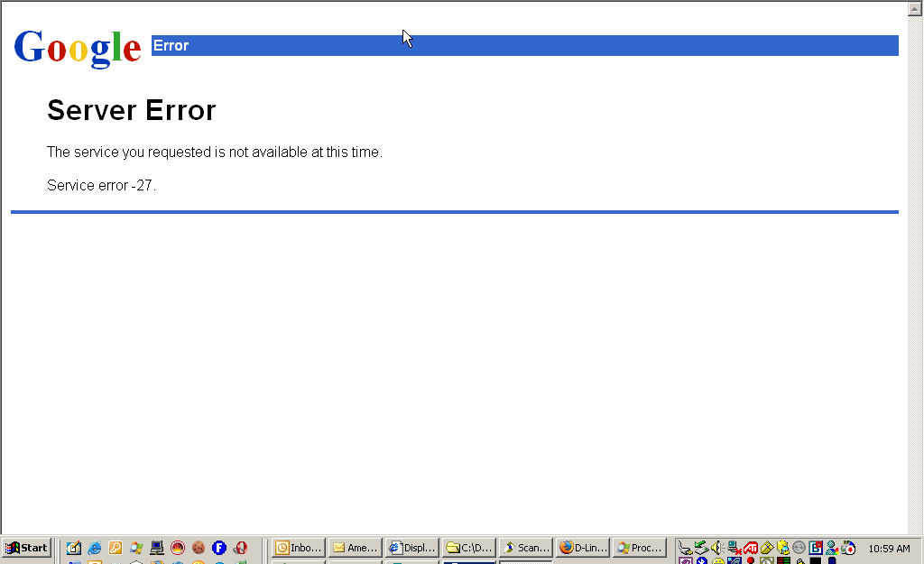Open the cookie quick launch icon
The height and width of the screenshot is (564, 924).
coord(198,548)
